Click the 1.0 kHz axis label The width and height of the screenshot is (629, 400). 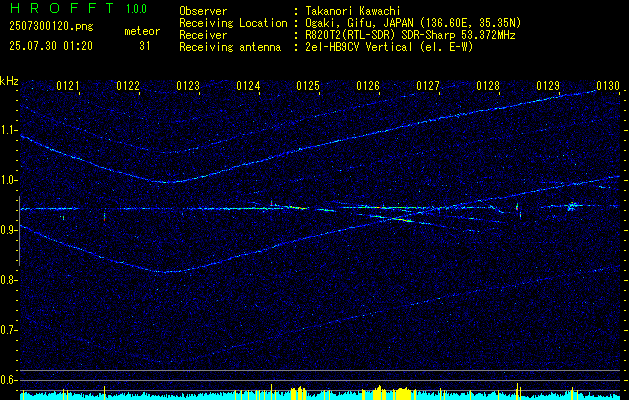[9, 181]
